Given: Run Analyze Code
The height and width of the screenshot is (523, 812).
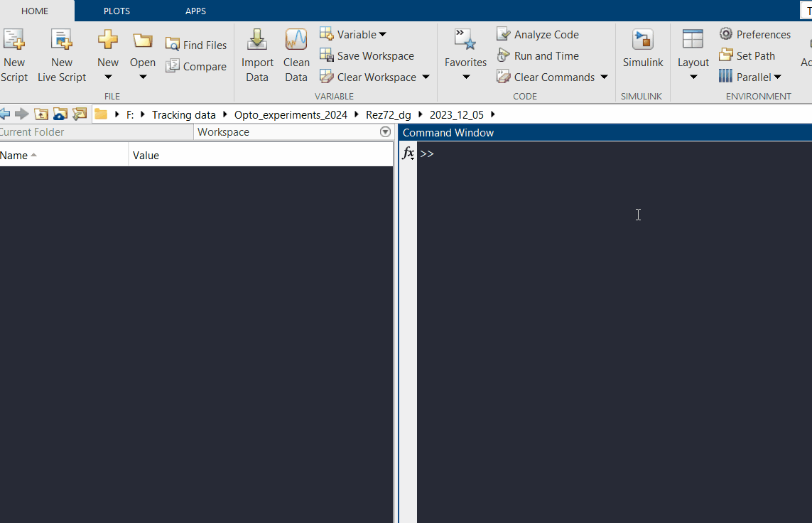Looking at the screenshot, I should [538, 34].
